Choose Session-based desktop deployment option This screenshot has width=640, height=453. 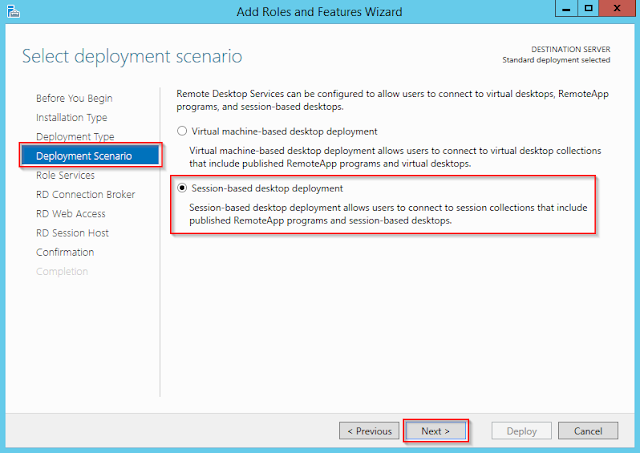click(x=181, y=188)
